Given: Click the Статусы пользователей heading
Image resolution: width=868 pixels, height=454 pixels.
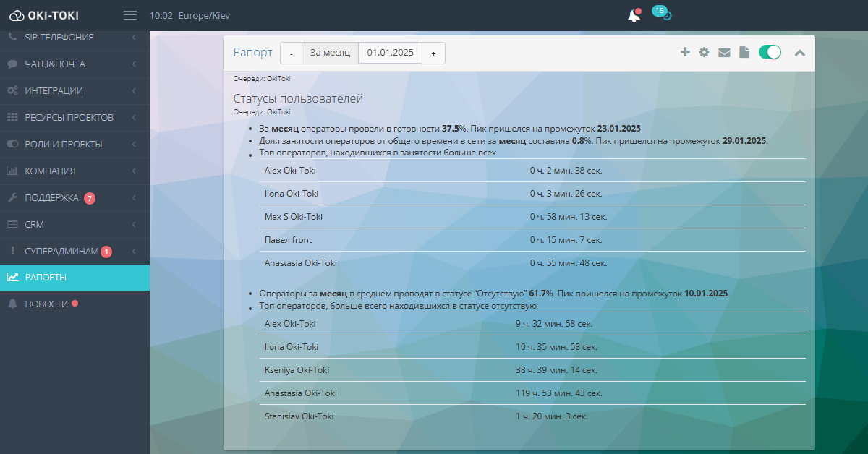Looking at the screenshot, I should point(298,98).
